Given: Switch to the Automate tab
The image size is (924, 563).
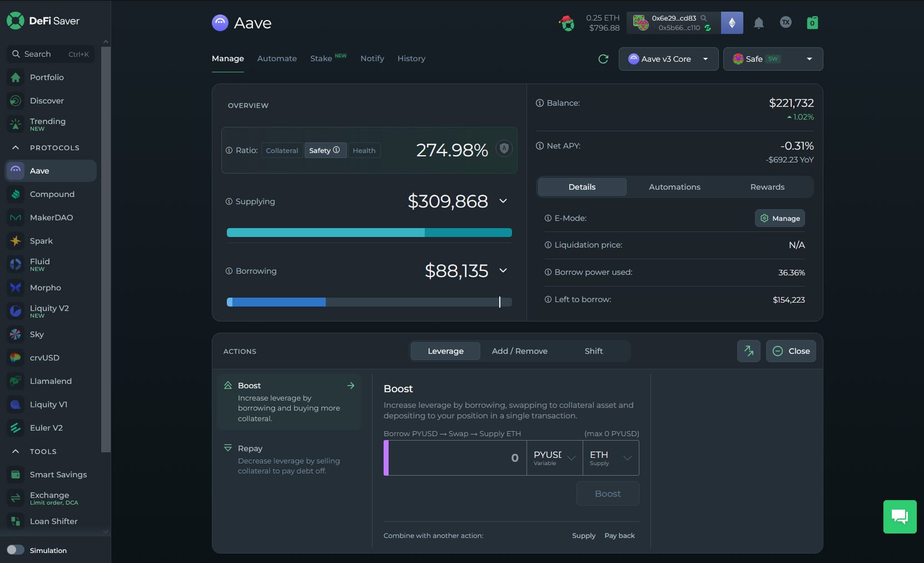Looking at the screenshot, I should pos(277,58).
